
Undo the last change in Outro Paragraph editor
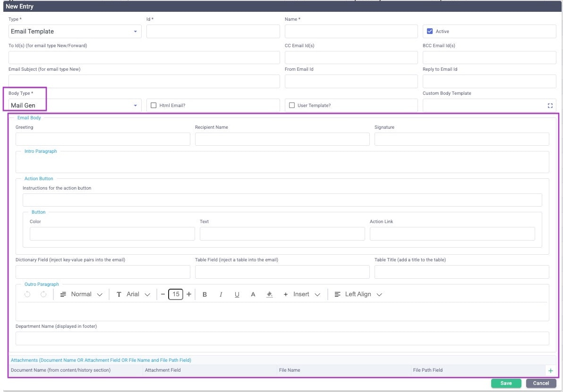coord(27,294)
